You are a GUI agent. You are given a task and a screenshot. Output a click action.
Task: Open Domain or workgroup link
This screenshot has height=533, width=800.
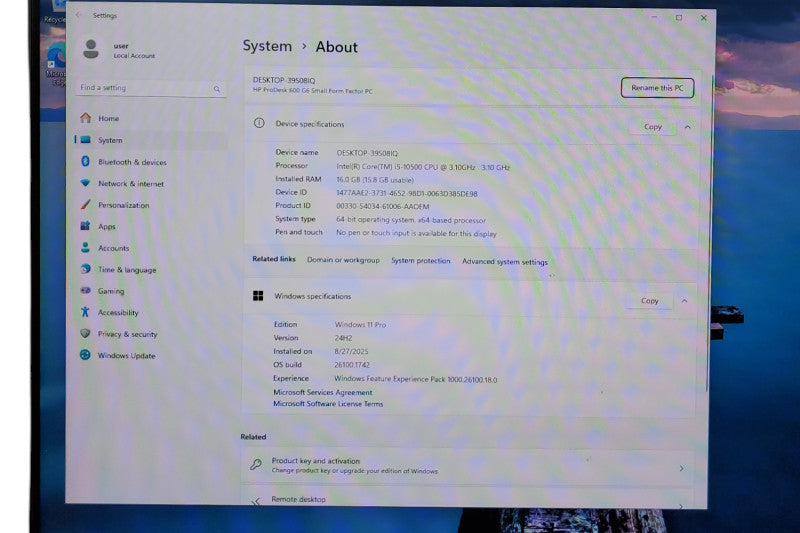coord(343,260)
